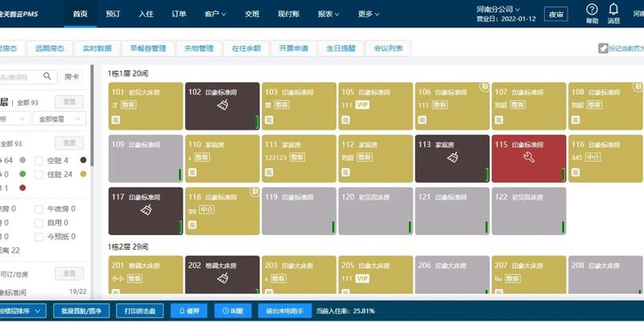This screenshot has width=644, height=322.
Task: Check the 自用 0 filter checkbox
Action: tap(39, 223)
